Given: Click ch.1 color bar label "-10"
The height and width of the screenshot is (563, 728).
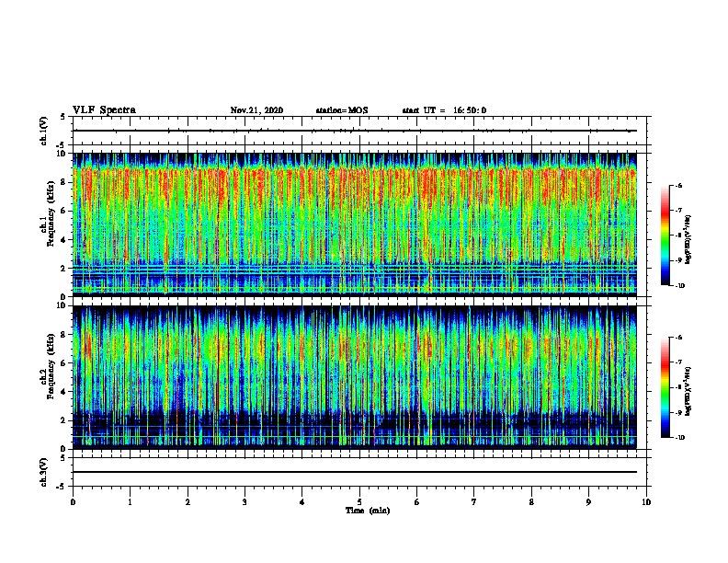Looking at the screenshot, I should click(x=679, y=286).
